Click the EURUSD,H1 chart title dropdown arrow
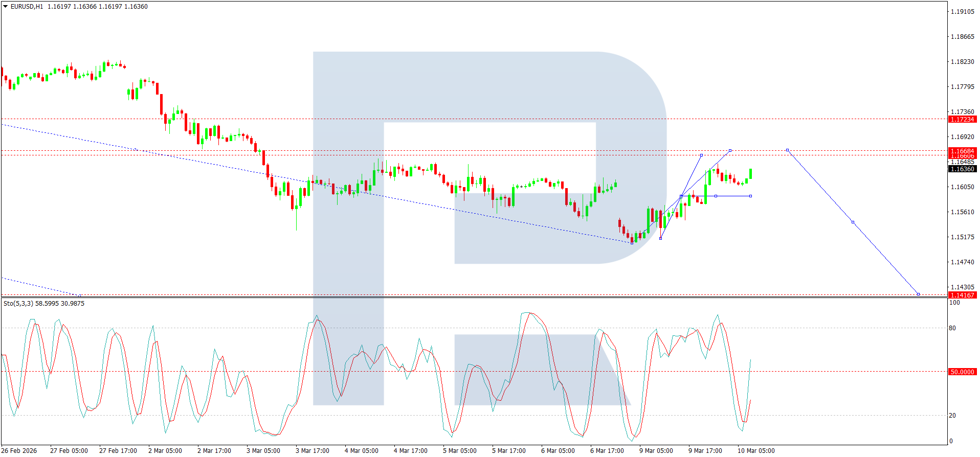Image resolution: width=980 pixels, height=457 pixels. 6,7
